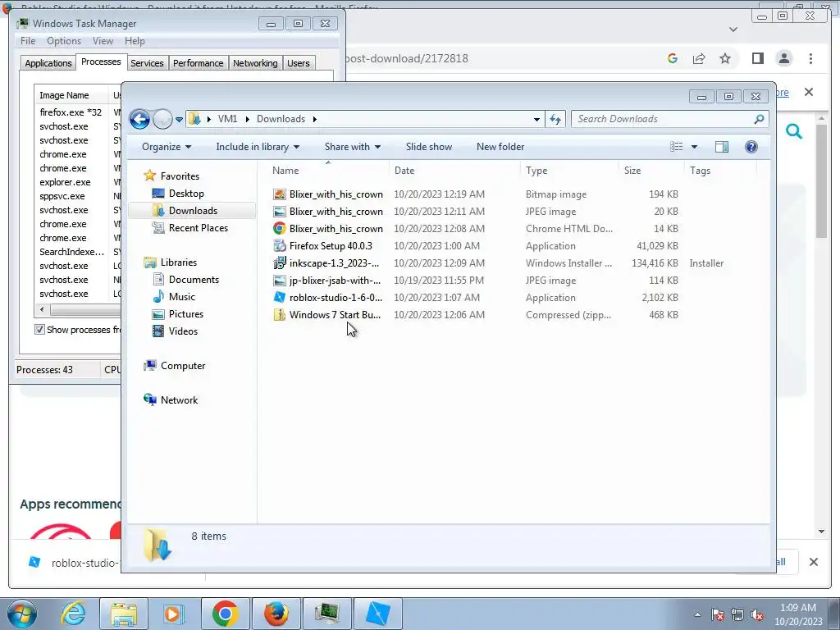Click the Search Downloads field
The width and height of the screenshot is (840, 630).
(x=670, y=119)
